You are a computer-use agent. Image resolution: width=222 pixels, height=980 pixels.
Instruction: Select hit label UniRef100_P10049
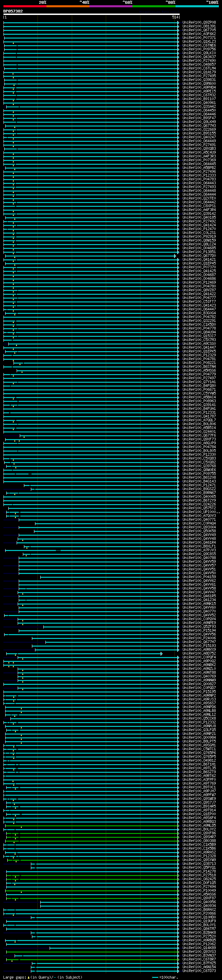[199, 891]
